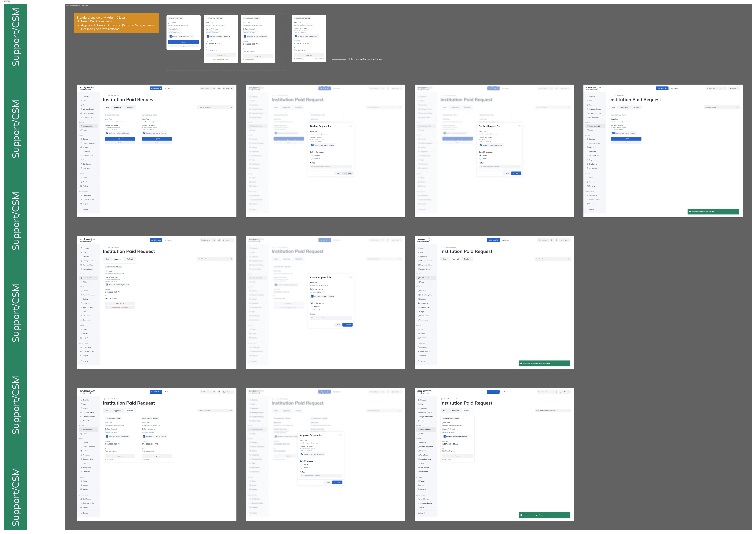The height and width of the screenshot is (534, 756).
Task: Open Jayne Yoon dropdown in 'request declined' toast frame
Action: pyautogui.click(x=734, y=88)
